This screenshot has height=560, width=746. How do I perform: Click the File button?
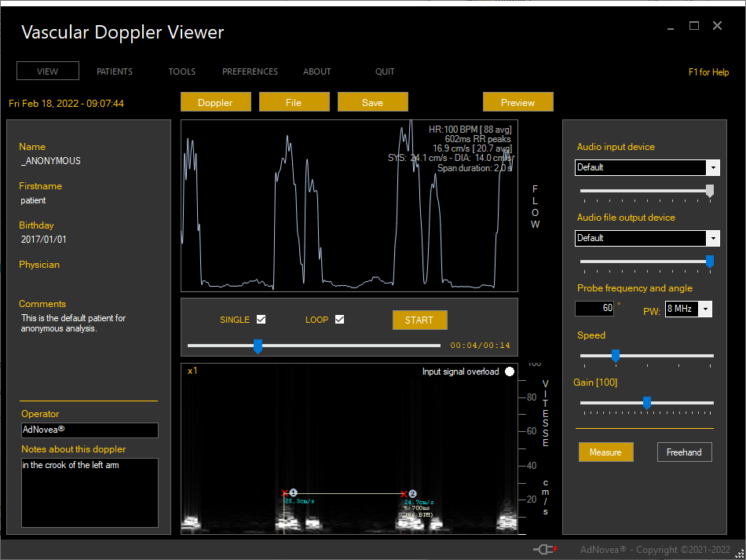pos(294,102)
